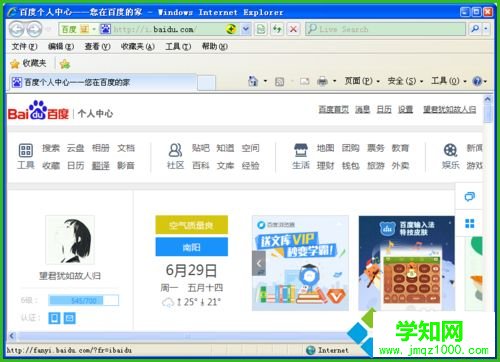Click Add to Favorites Bar icon
Screen dimensions: 500x362
coord(64,63)
